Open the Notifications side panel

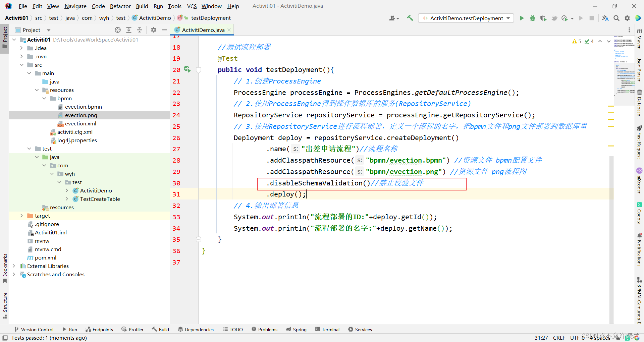tap(639, 250)
